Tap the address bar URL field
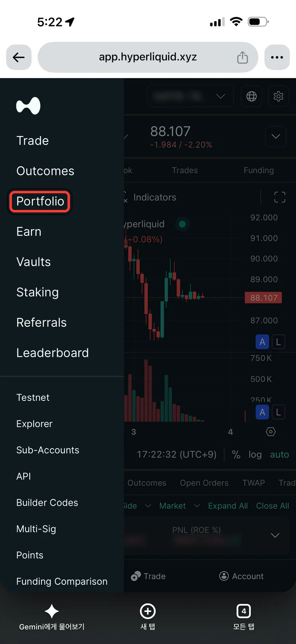The image size is (296, 644). pyautogui.click(x=148, y=57)
